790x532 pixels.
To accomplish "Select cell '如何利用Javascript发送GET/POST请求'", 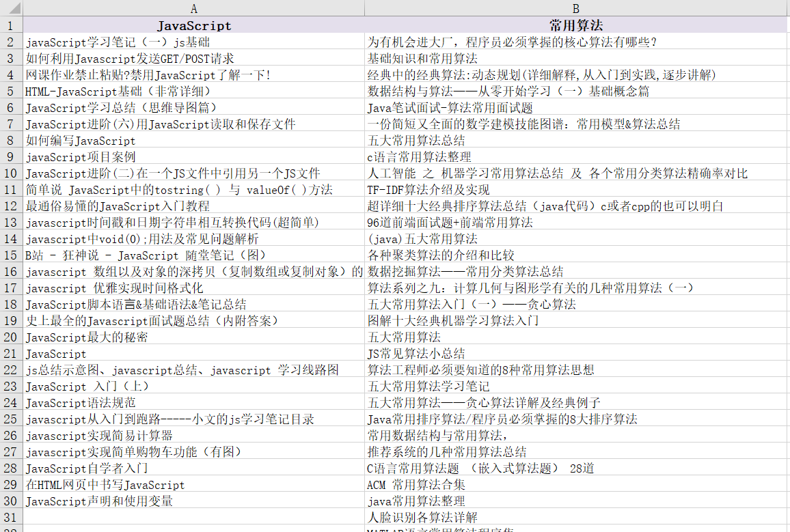I will (194, 58).
